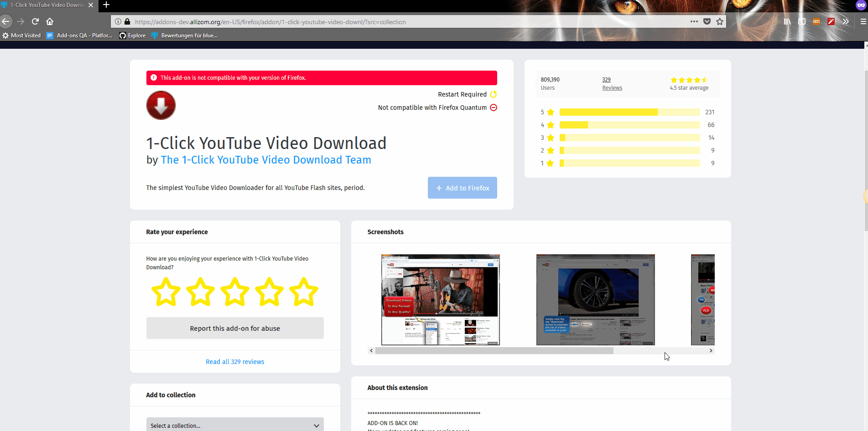868x431 pixels.
Task: Select the 5 star rating bar row
Action: point(628,112)
